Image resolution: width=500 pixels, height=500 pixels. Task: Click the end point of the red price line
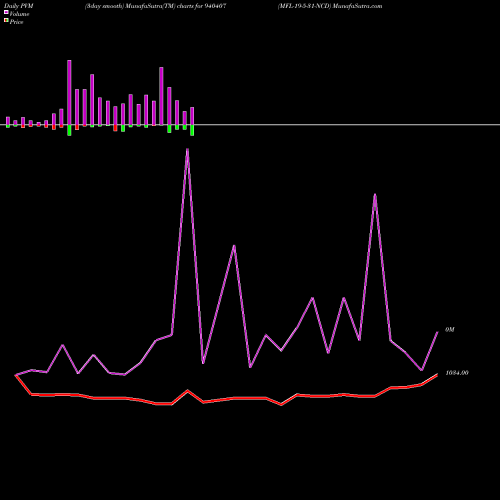pyautogui.click(x=437, y=374)
